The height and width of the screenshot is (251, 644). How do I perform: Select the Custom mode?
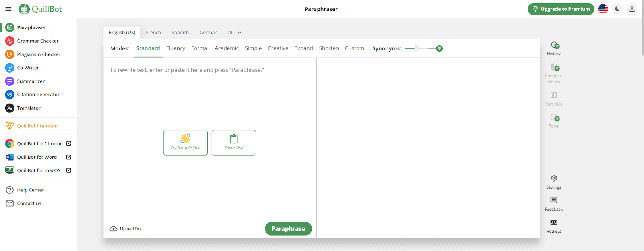pyautogui.click(x=355, y=48)
